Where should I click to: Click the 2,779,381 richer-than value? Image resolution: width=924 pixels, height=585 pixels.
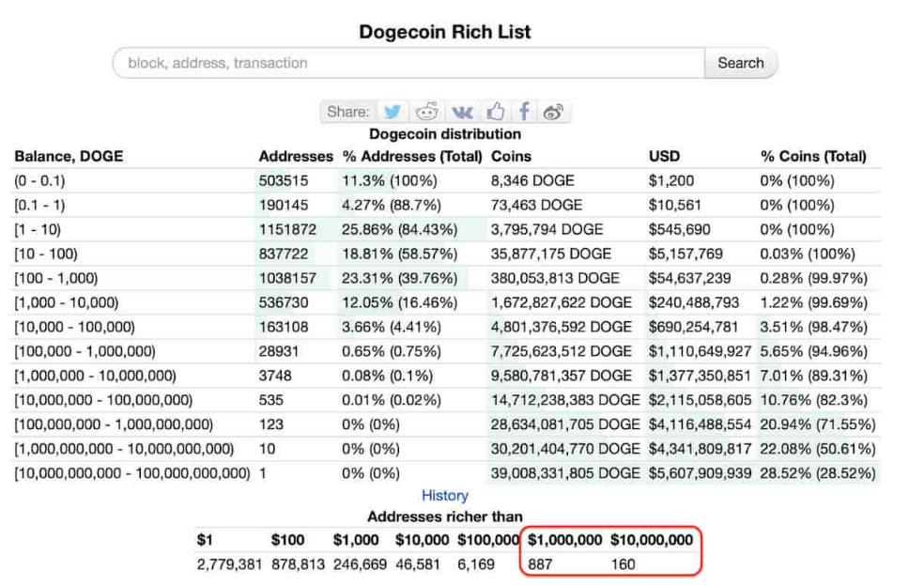click(229, 564)
